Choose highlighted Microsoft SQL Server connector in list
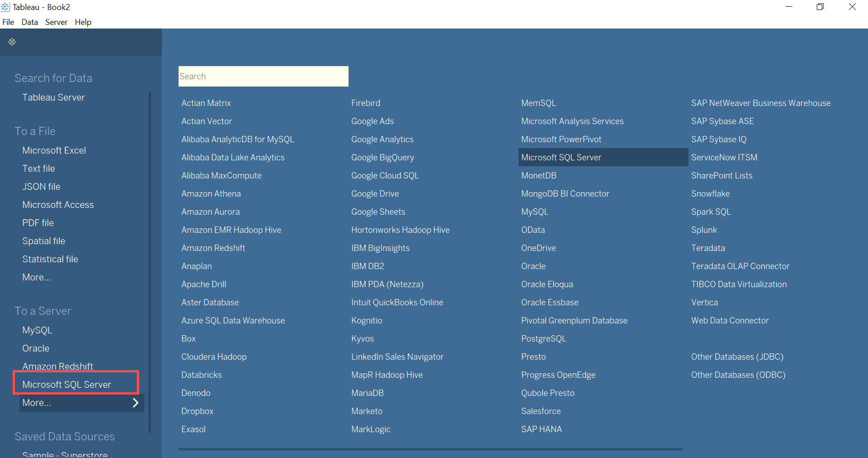 (x=603, y=157)
